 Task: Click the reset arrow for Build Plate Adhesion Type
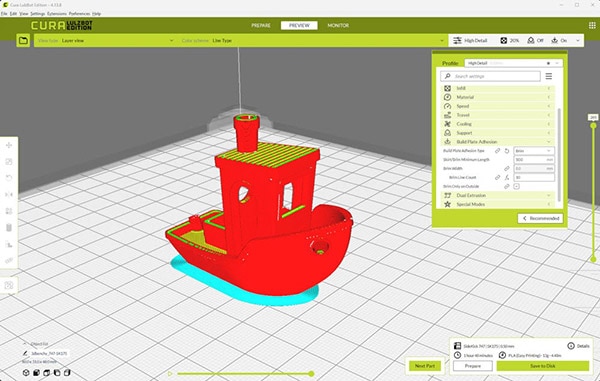click(507, 151)
